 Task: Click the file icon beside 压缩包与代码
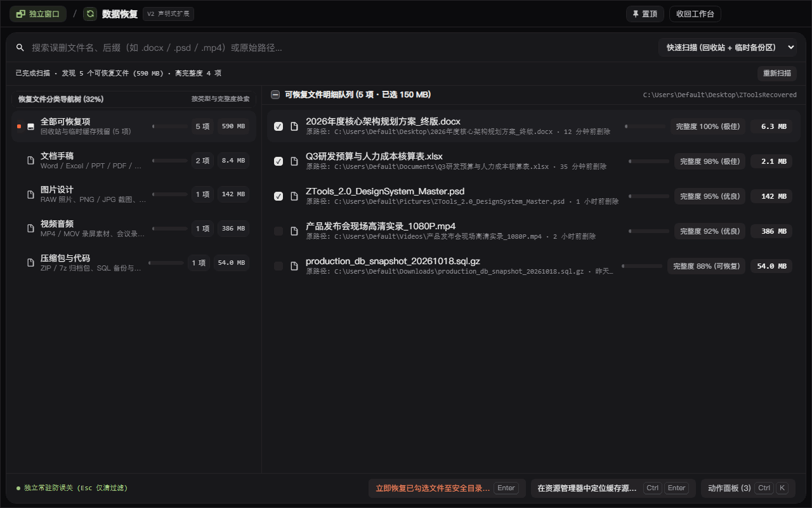click(30, 263)
